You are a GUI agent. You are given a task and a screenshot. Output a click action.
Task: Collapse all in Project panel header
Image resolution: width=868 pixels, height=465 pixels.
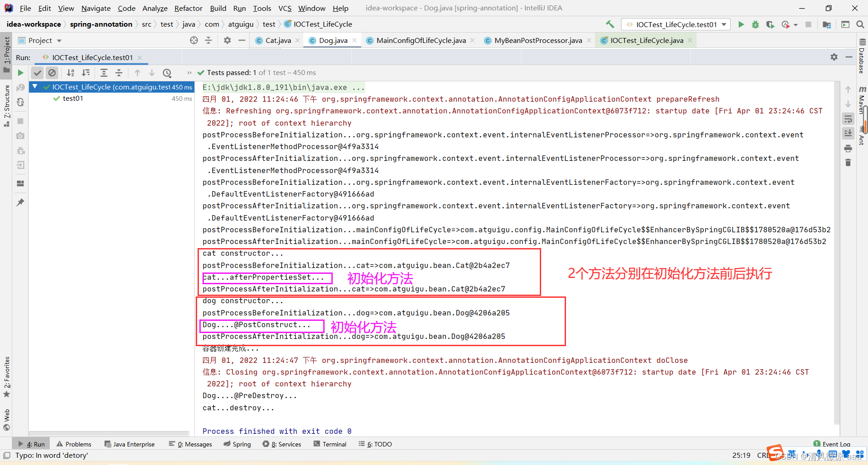208,40
